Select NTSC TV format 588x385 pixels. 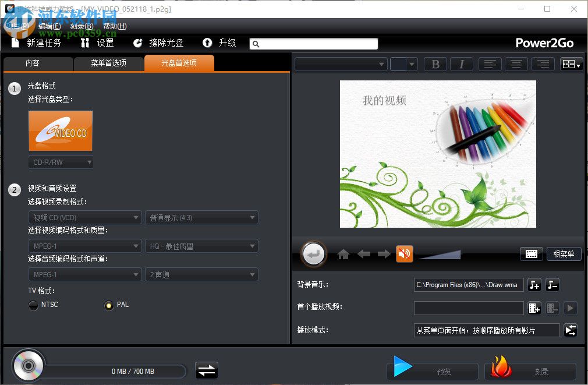33,305
